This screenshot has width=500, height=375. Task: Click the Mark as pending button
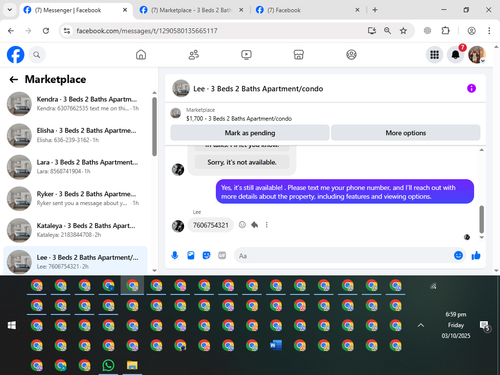250,133
